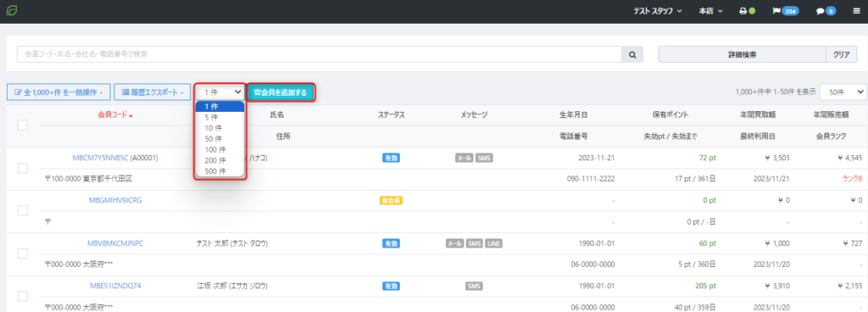Open member link MBE51IZNDQ74
The height and width of the screenshot is (312, 868).
(115, 286)
